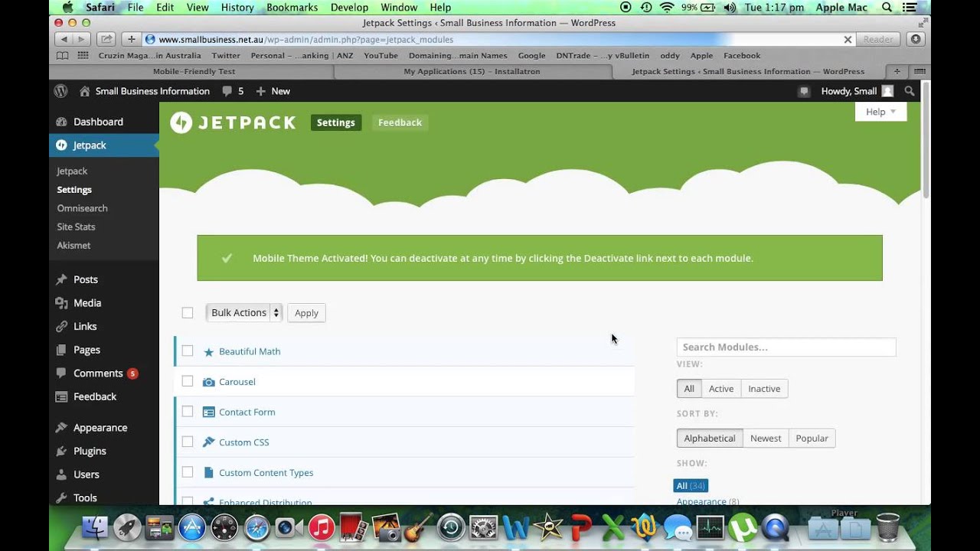Go to Omnisearch submenu
Screen dimensions: 980x551
click(x=82, y=208)
